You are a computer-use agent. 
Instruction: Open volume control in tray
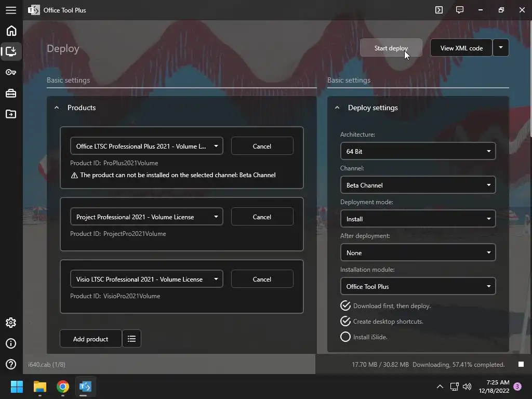(467, 387)
